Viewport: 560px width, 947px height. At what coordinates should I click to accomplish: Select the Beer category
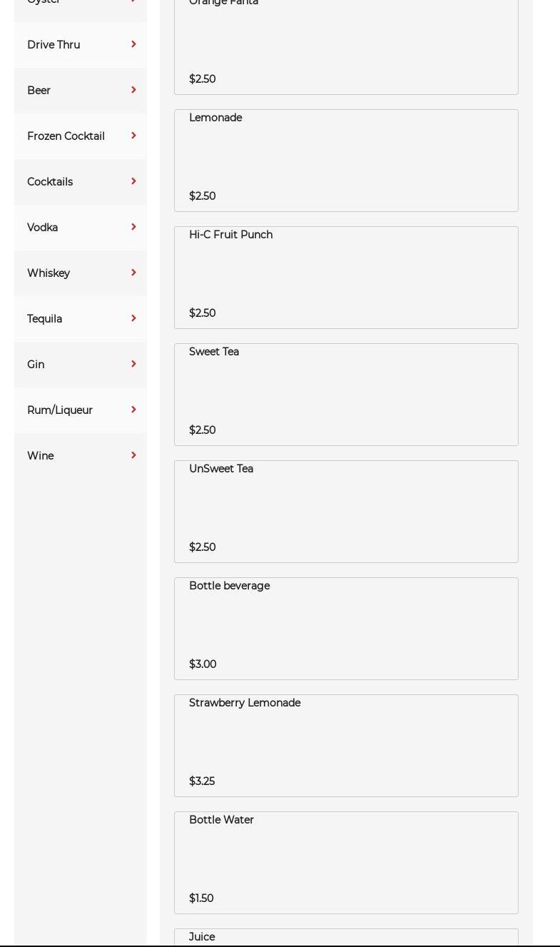(x=81, y=91)
